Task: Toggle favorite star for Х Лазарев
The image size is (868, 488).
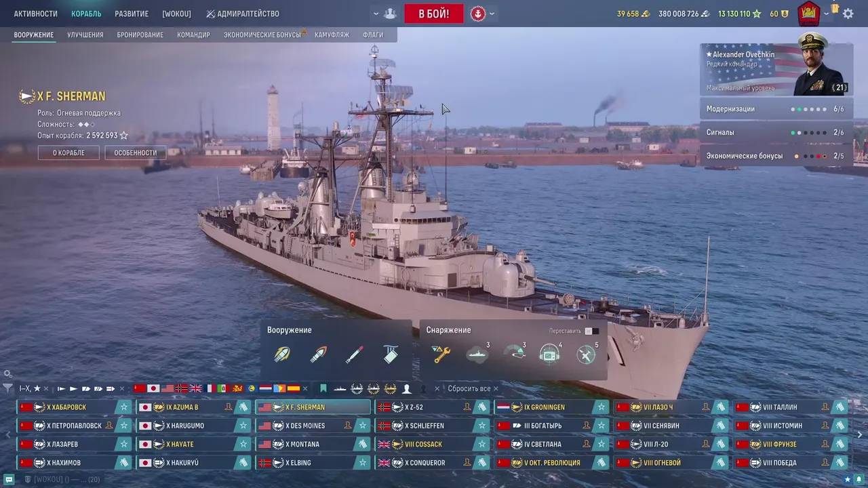Action: 123,445
